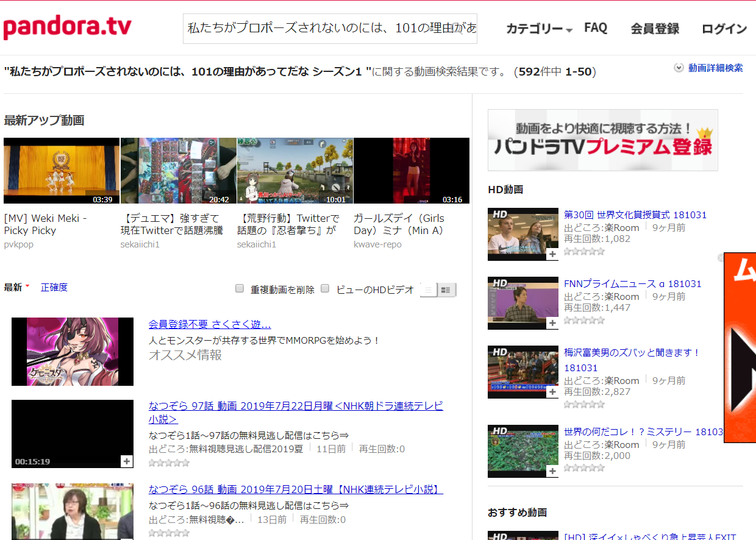This screenshot has height=540, width=756.
Task: Open 第30回 世界文化賞授賞式 181031 link
Action: (x=635, y=215)
